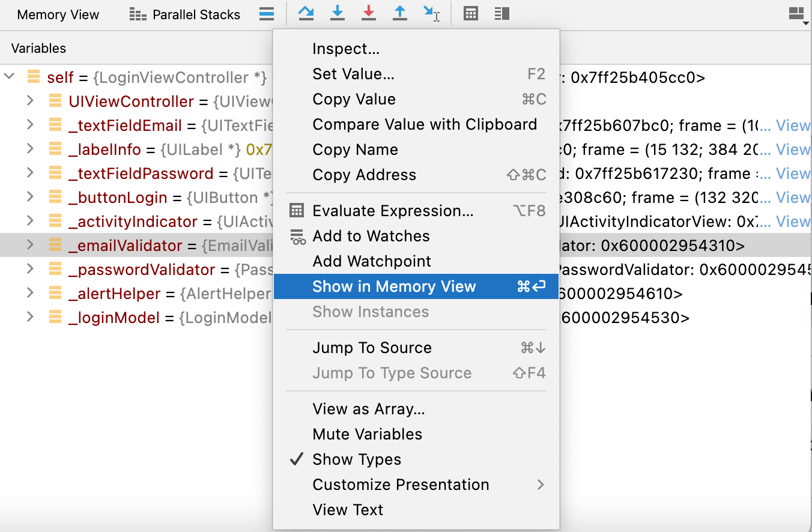Choose Add Watchpoint
Image resolution: width=812 pixels, height=532 pixels.
pos(416,261)
